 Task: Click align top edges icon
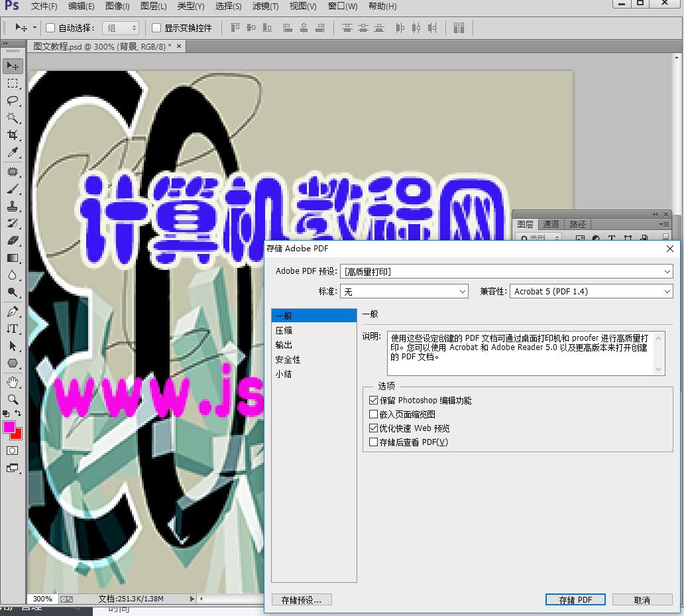pos(235,28)
